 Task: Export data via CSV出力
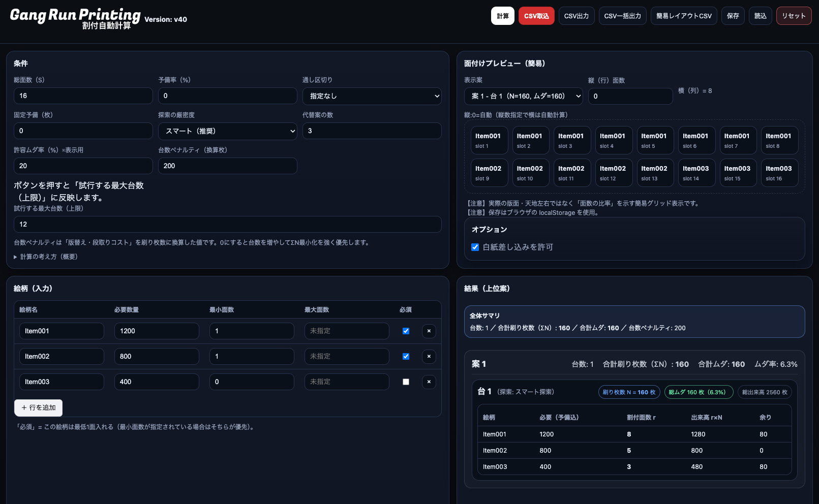pyautogui.click(x=576, y=16)
